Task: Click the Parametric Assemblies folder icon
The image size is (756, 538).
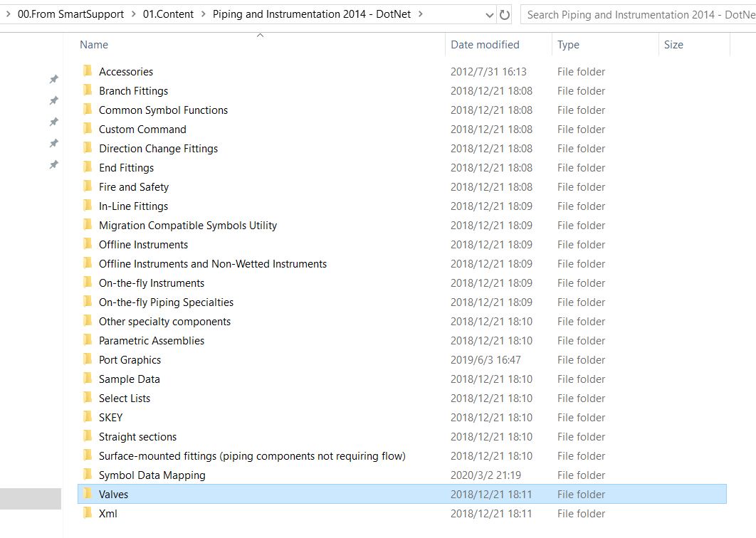Action: coord(88,340)
